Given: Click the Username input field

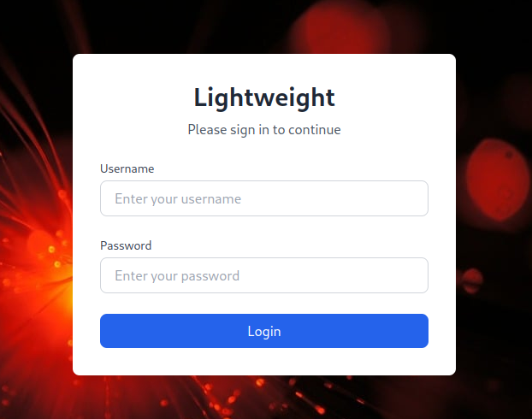Looking at the screenshot, I should 263,198.
